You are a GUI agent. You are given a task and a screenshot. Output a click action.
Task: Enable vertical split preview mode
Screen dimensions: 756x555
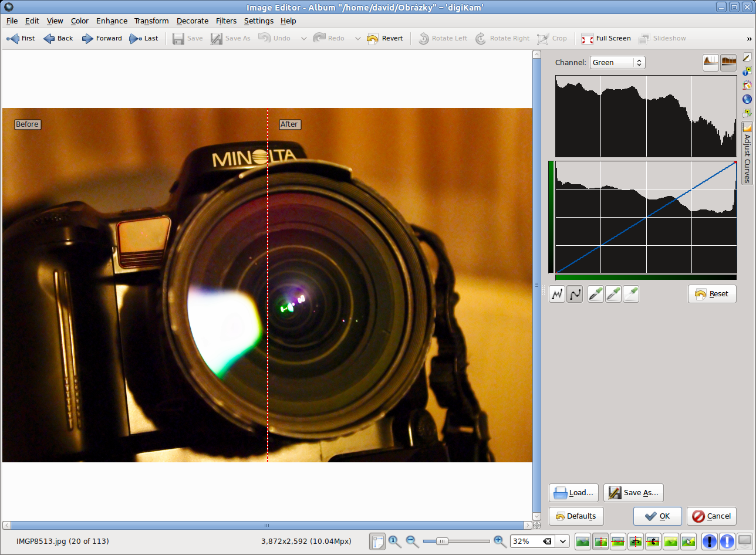click(600, 541)
